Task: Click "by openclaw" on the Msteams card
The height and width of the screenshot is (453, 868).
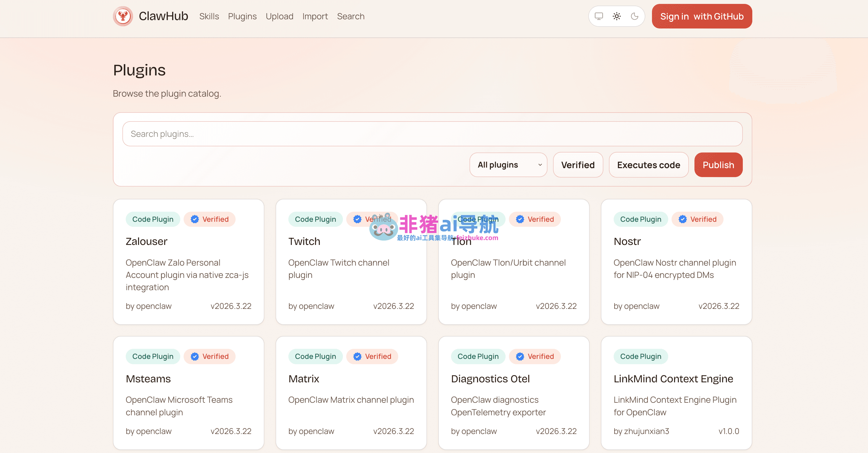Action: (149, 431)
